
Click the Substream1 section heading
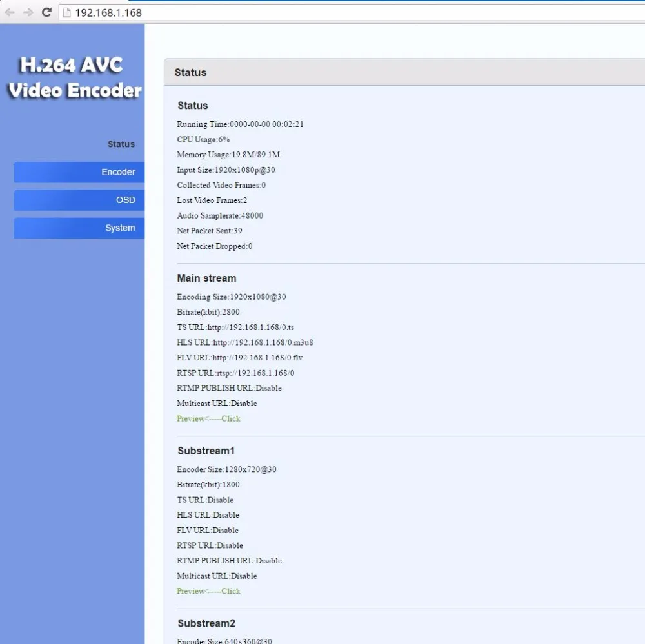(x=206, y=451)
